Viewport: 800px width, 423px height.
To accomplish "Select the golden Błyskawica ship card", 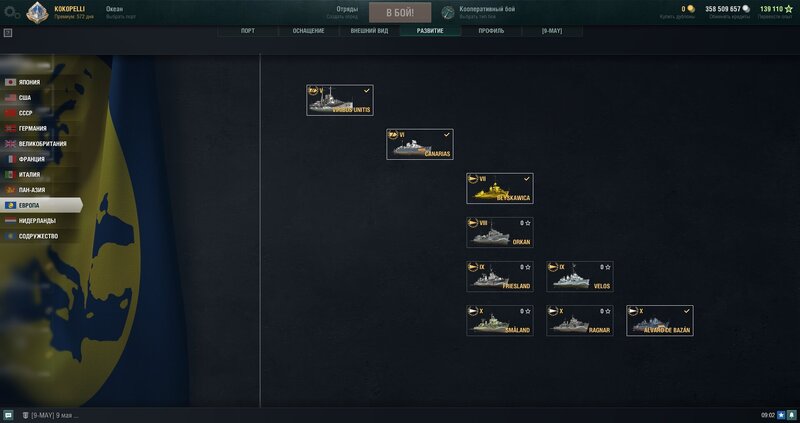I will (500, 188).
